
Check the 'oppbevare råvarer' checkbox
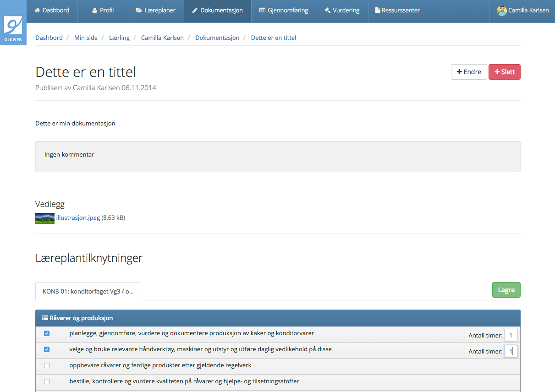pyautogui.click(x=47, y=365)
